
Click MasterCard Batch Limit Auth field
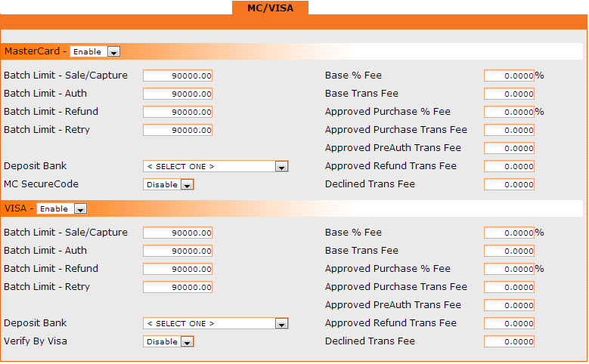tap(178, 94)
